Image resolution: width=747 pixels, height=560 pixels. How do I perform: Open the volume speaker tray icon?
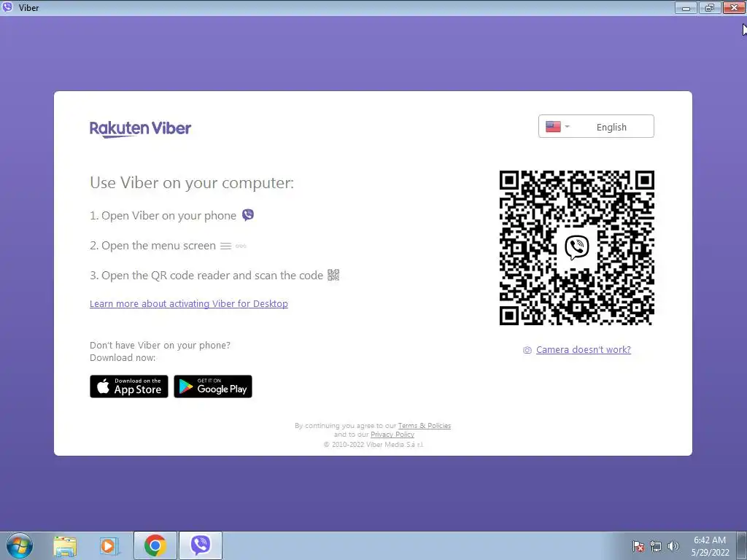point(673,546)
